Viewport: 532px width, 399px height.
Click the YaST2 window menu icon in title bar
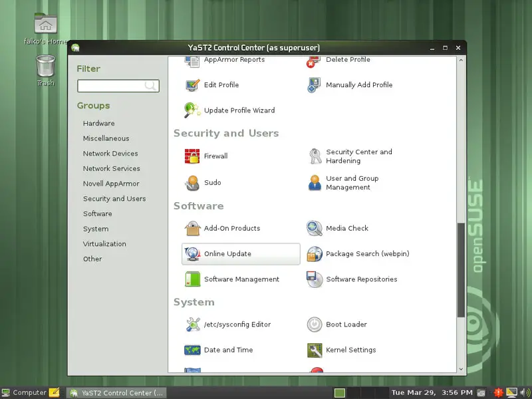(x=75, y=48)
